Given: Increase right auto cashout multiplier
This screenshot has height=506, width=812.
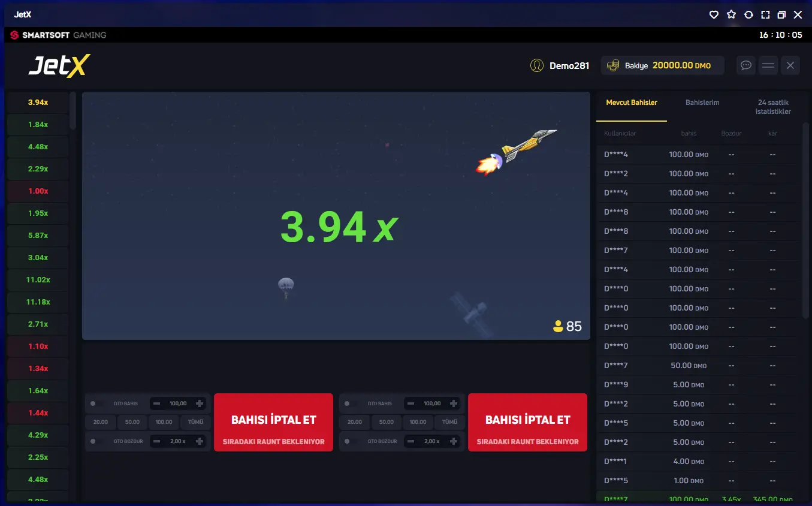Looking at the screenshot, I should [454, 441].
